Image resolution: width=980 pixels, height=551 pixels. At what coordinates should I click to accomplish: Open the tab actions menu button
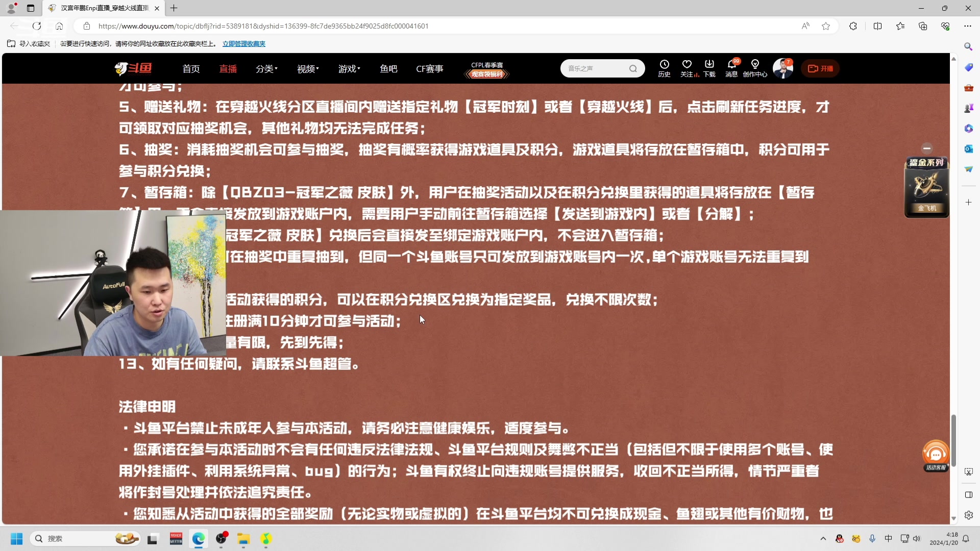31,8
